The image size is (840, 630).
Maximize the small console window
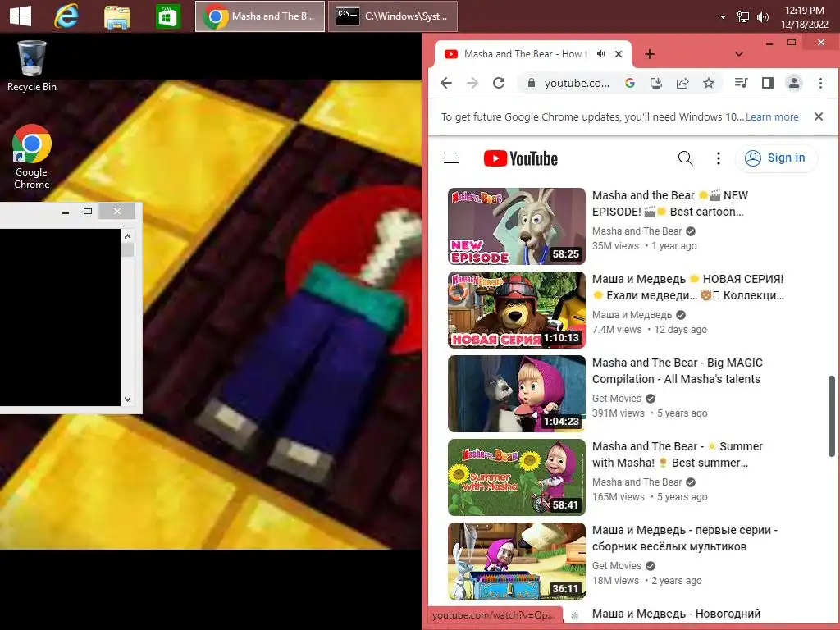coord(88,211)
